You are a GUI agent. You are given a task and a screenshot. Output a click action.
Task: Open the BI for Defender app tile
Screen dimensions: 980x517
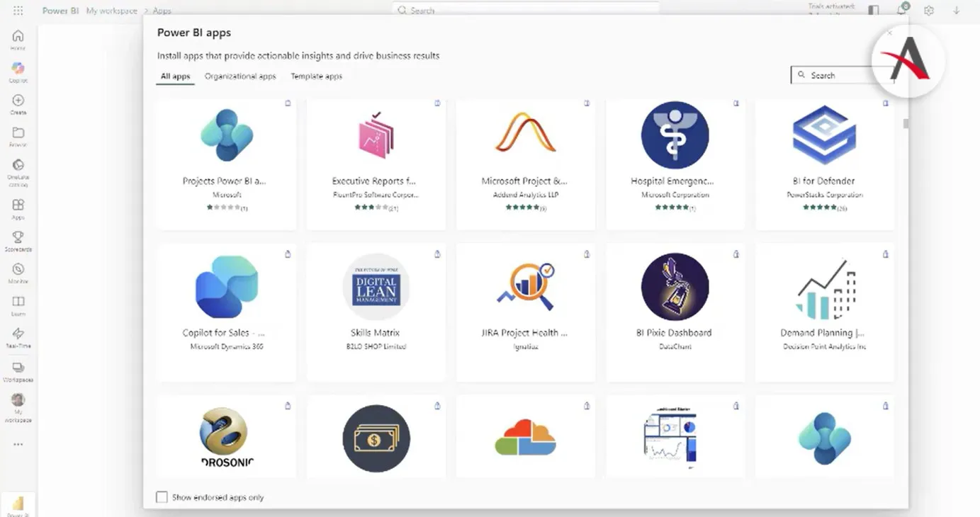tap(824, 164)
